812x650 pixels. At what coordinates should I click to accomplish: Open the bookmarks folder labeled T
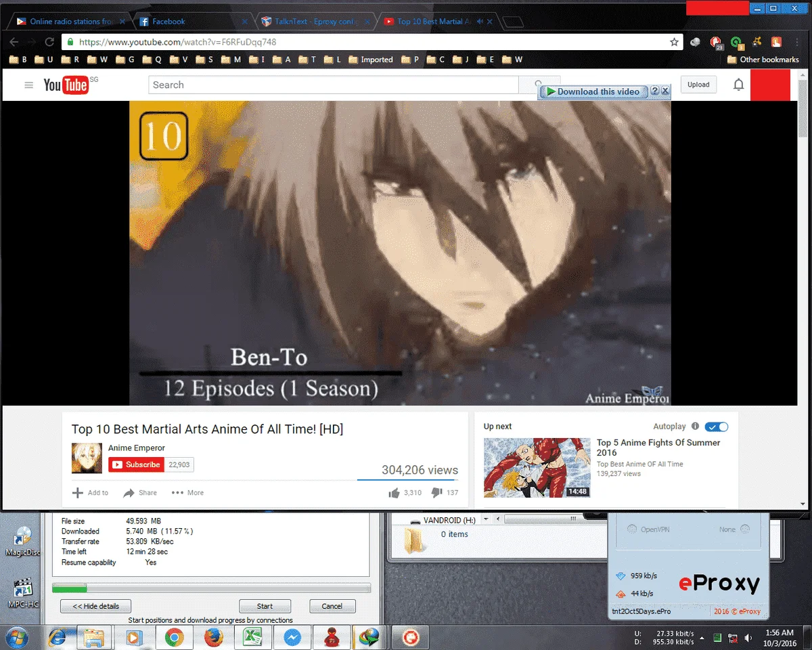[307, 60]
